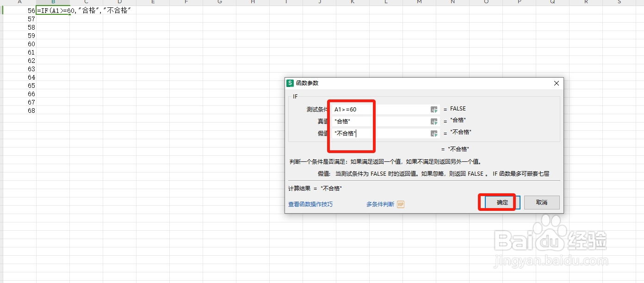Click the VIP badge beside 多条件判断
This screenshot has height=283, width=644.
point(401,204)
